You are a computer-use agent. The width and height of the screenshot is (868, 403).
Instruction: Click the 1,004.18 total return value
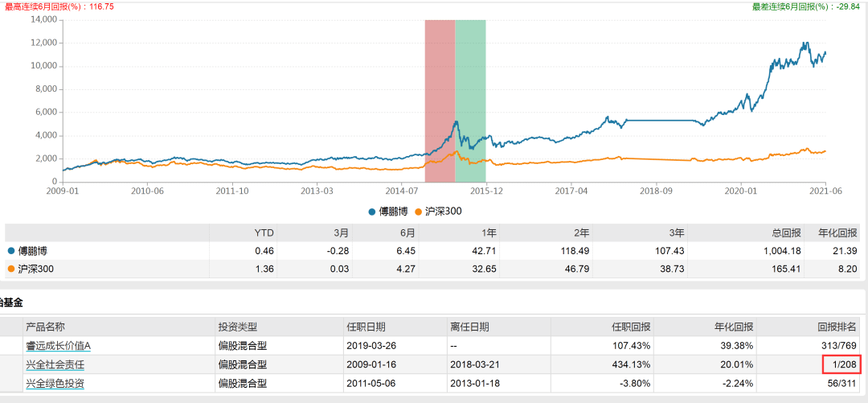point(781,250)
